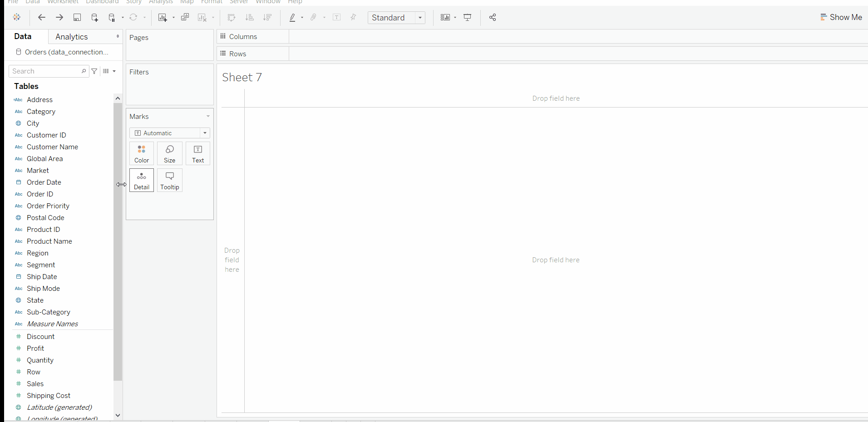Click the Sheet 7 title
Image resolution: width=868 pixels, height=422 pixels.
pos(242,78)
